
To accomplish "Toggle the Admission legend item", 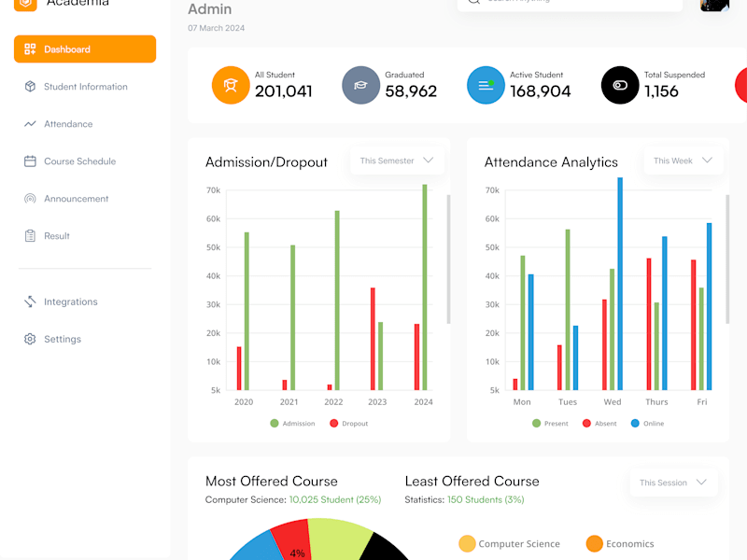I will [292, 424].
